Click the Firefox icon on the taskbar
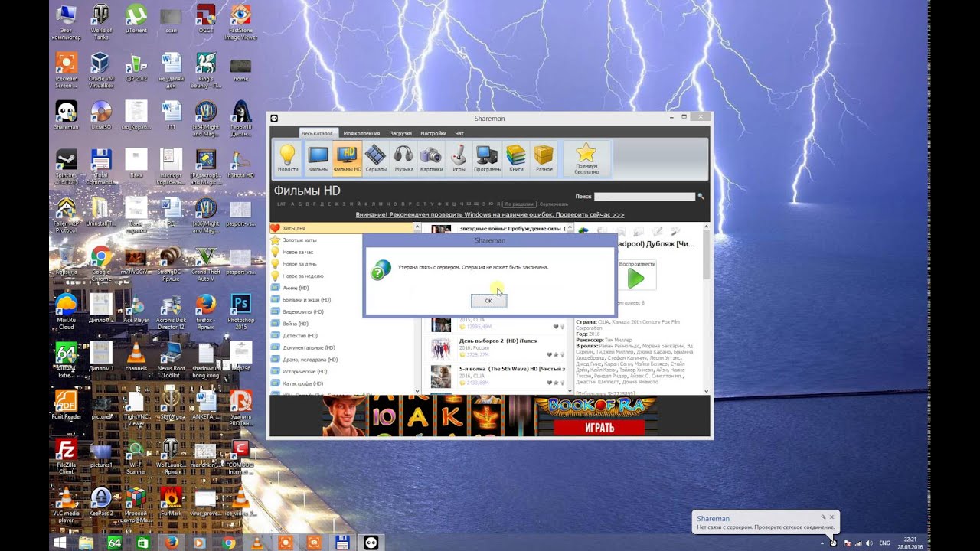This screenshot has height=551, width=980. coord(171,543)
